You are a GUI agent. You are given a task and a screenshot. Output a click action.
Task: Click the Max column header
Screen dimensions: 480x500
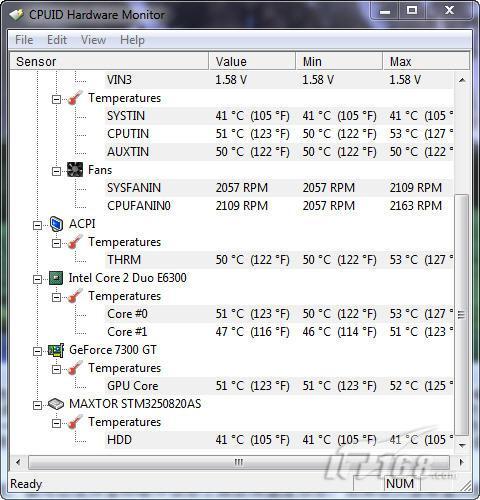(x=426, y=61)
